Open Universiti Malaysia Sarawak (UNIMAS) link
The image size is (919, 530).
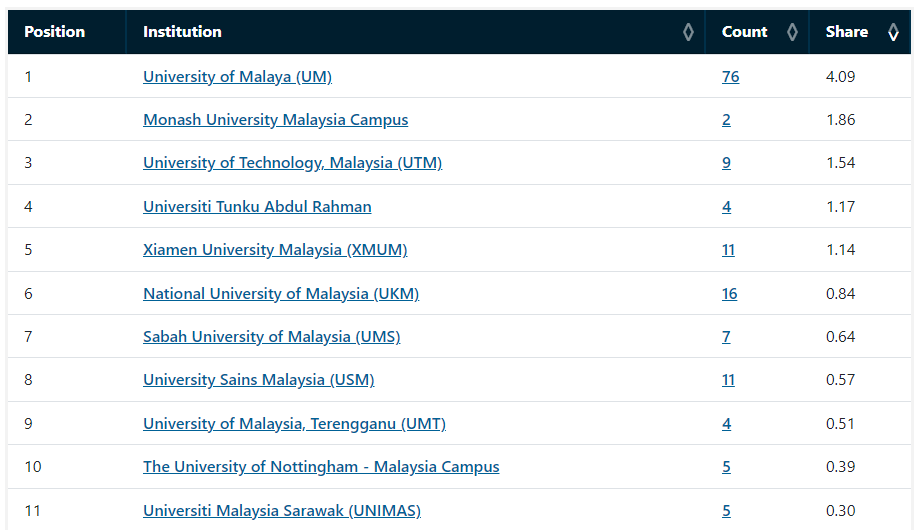(x=282, y=511)
